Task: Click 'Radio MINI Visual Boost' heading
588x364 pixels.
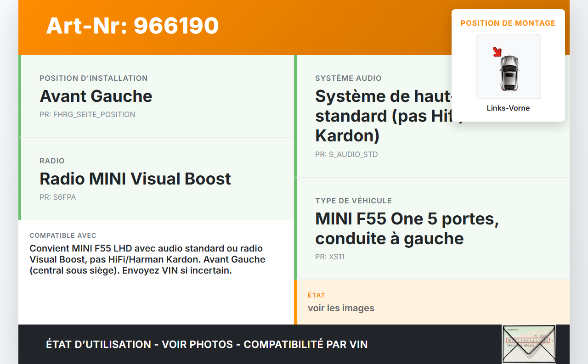Action: point(135,179)
